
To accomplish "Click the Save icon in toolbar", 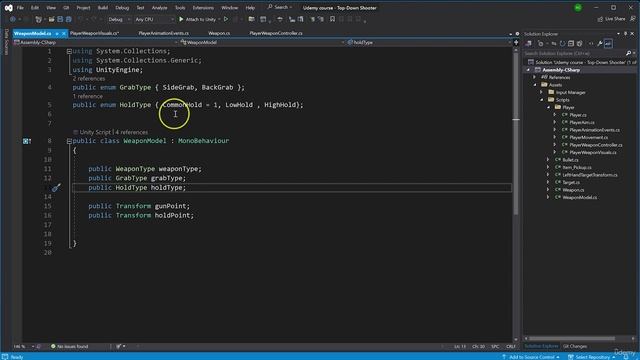I will (60, 19).
